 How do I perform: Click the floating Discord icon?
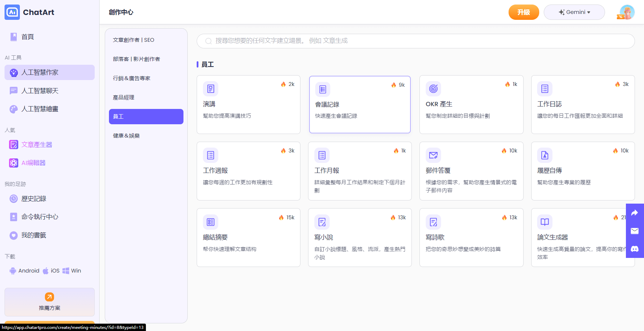click(635, 249)
